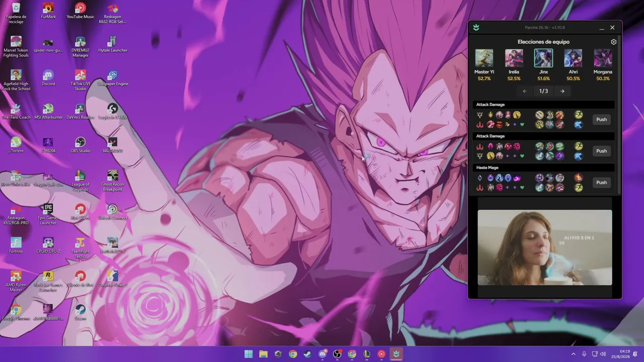The height and width of the screenshot is (362, 644).
Task: Open OBS Studio from the taskbar
Action: (337, 354)
